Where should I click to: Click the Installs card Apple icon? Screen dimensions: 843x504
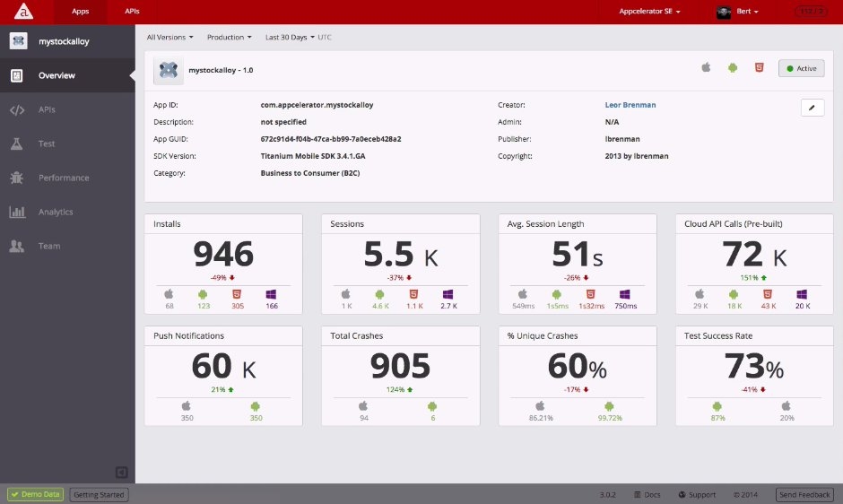[169, 294]
